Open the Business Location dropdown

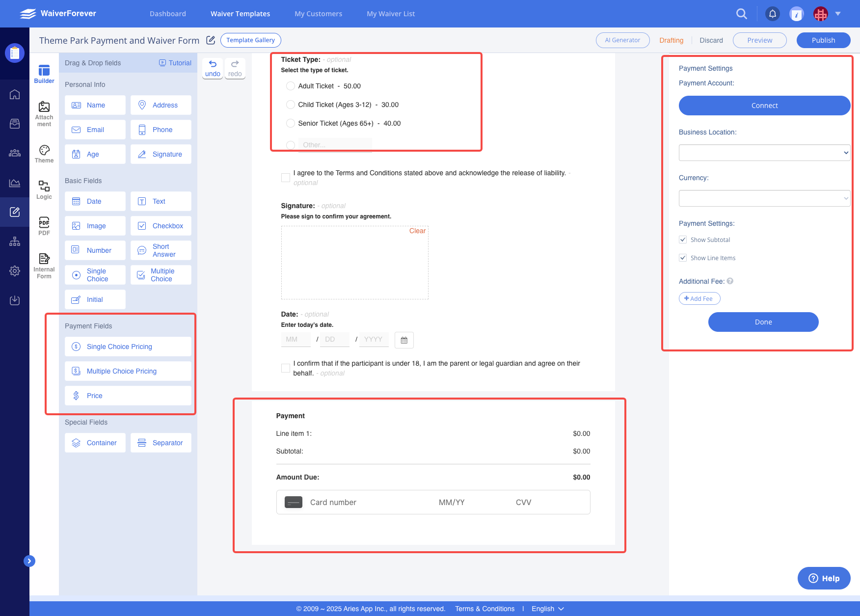pos(764,153)
